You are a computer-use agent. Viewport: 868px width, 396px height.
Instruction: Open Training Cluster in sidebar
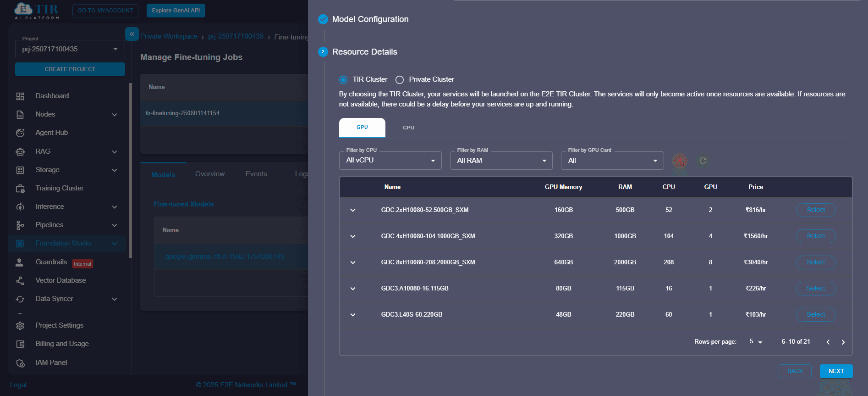pyautogui.click(x=60, y=188)
